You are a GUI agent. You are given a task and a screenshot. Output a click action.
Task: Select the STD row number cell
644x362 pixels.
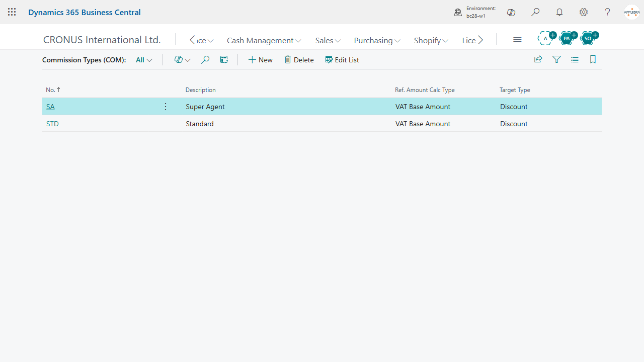(52, 124)
